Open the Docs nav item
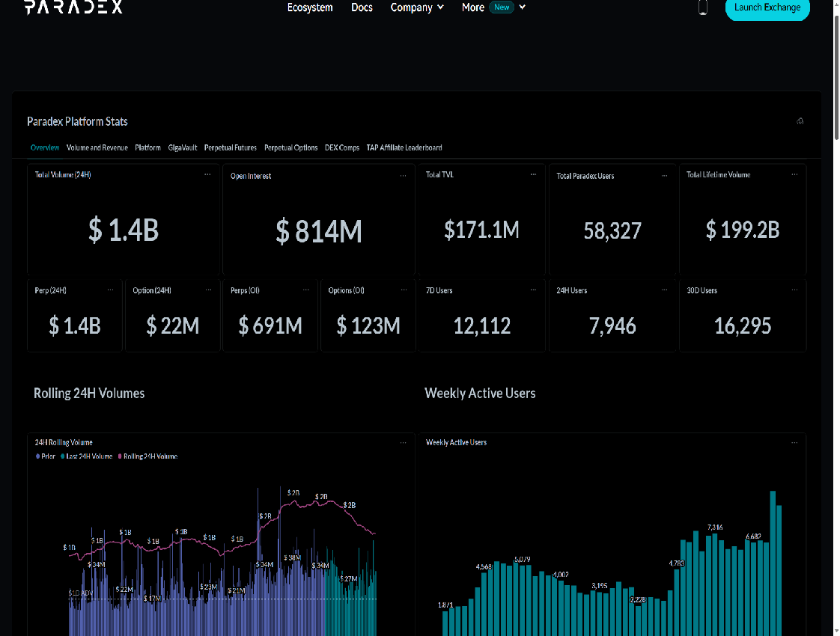Viewport: 840px width, 636px height. (x=362, y=7)
